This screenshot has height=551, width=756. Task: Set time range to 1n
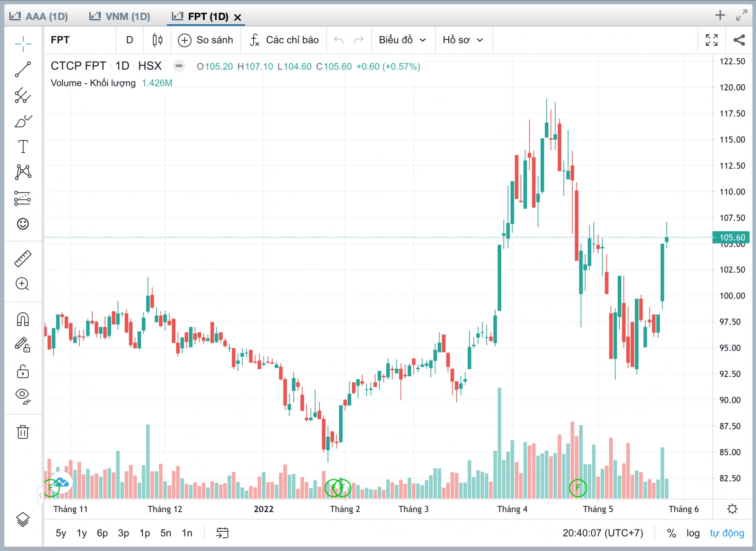click(x=187, y=533)
